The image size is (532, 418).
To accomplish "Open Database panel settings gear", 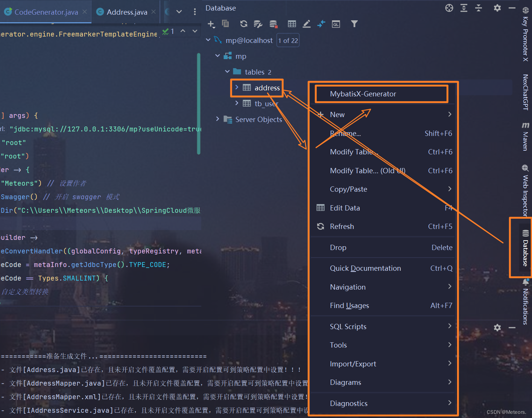I will pos(497,8).
